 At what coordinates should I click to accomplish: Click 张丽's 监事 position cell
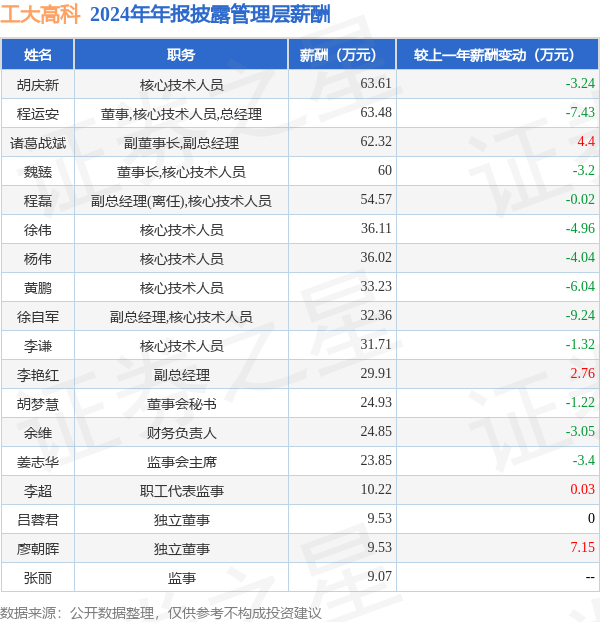pos(181,578)
